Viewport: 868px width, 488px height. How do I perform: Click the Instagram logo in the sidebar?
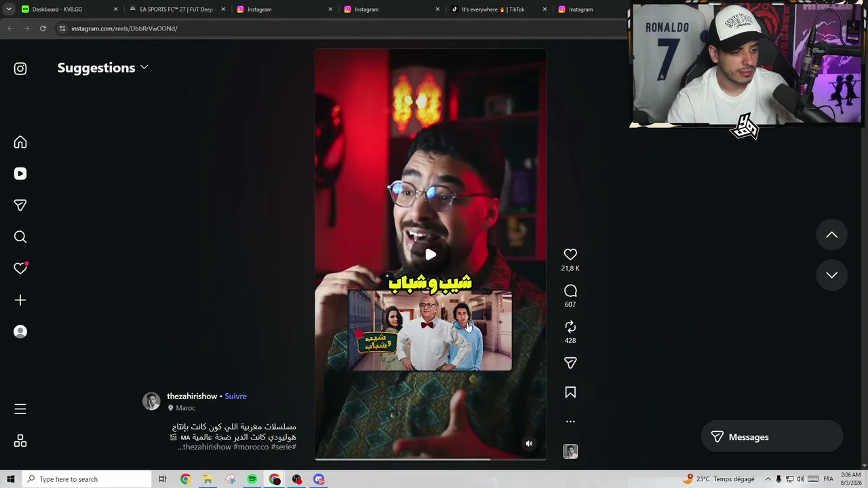[x=20, y=68]
